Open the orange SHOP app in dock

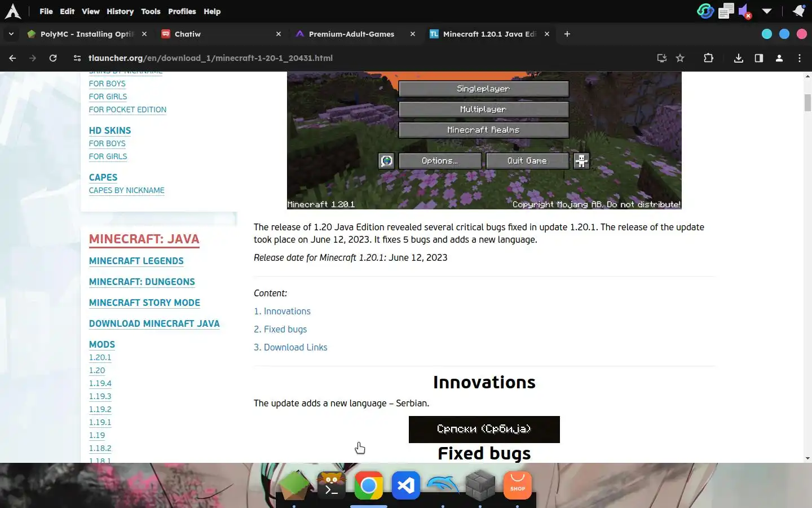pos(517,485)
